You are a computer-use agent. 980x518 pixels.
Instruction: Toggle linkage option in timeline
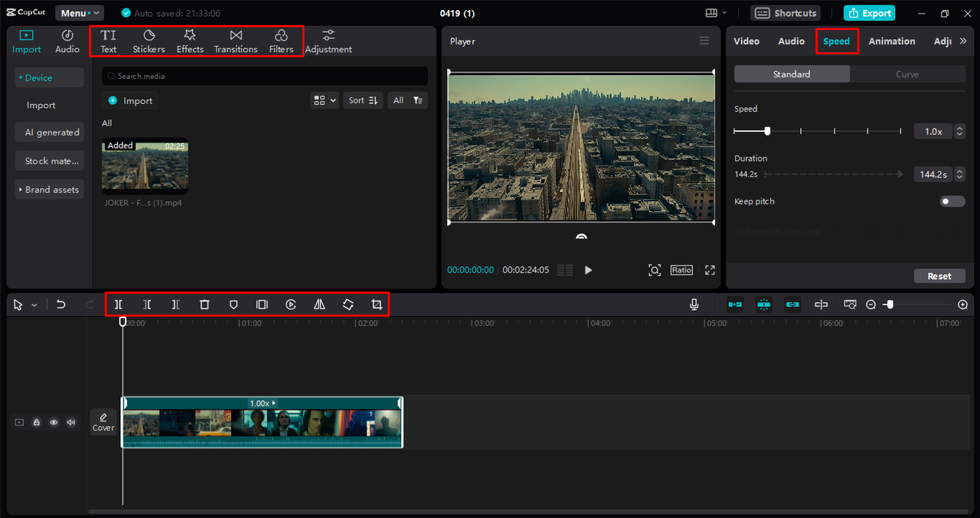792,305
